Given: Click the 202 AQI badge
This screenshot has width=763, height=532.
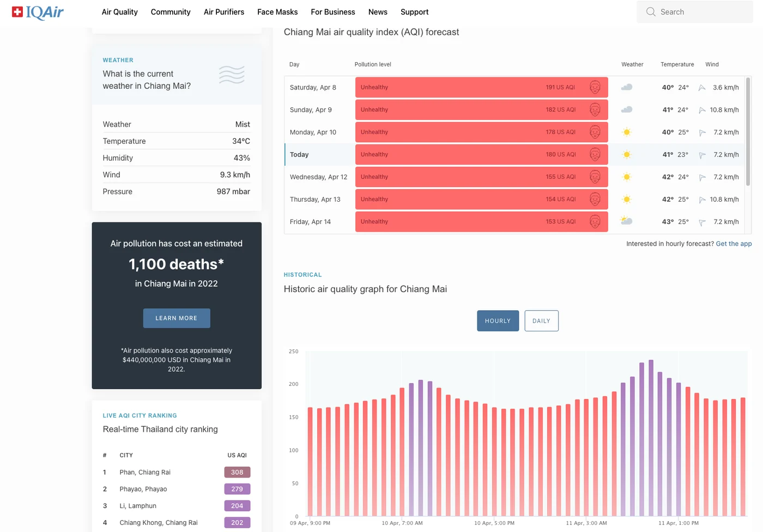Looking at the screenshot, I should coord(237,523).
